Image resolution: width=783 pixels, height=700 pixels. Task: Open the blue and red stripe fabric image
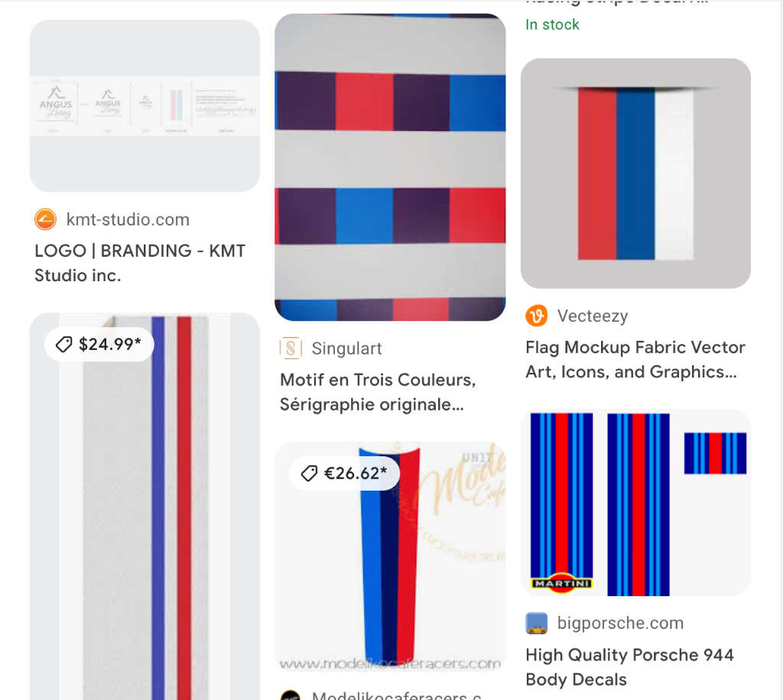[145, 507]
